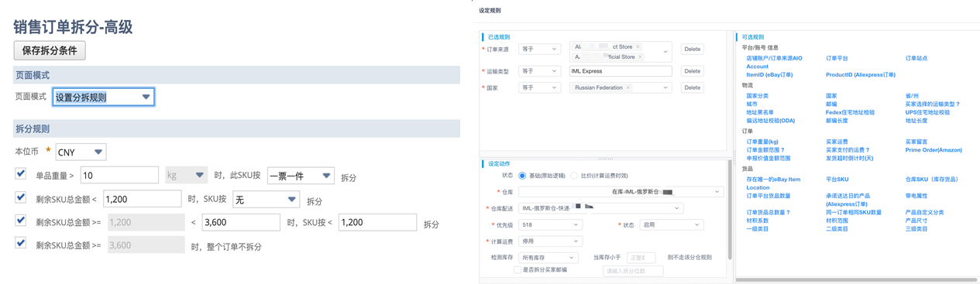Delete the 运输类型 rule
980x284 pixels.
click(692, 70)
